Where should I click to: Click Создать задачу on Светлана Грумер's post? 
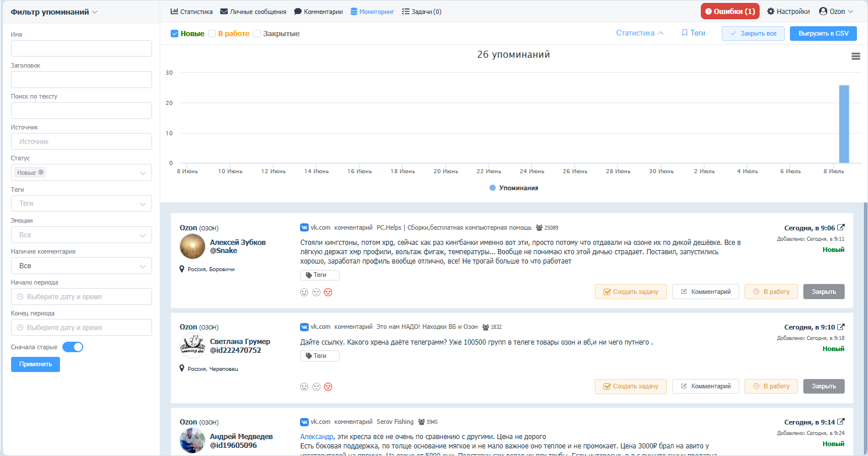[630, 386]
